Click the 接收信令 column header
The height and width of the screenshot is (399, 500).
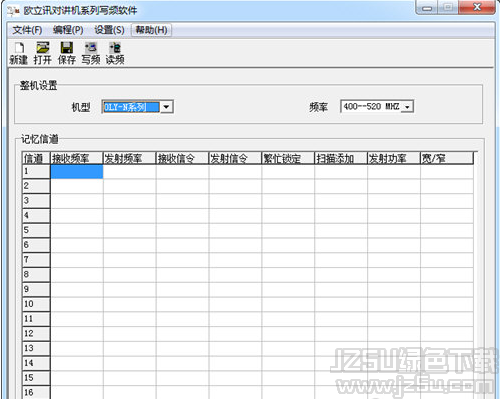pyautogui.click(x=182, y=158)
